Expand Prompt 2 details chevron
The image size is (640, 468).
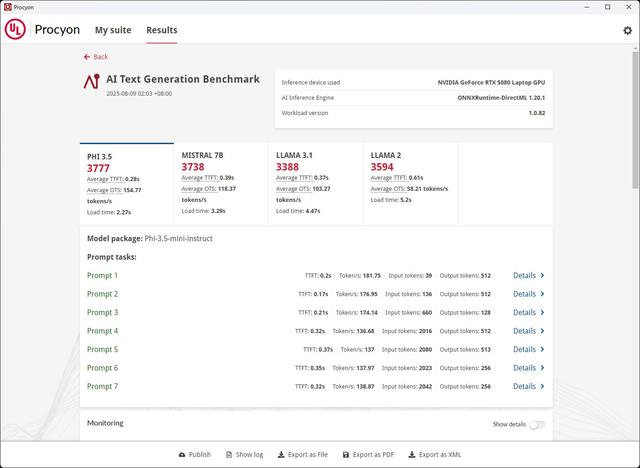(542, 294)
